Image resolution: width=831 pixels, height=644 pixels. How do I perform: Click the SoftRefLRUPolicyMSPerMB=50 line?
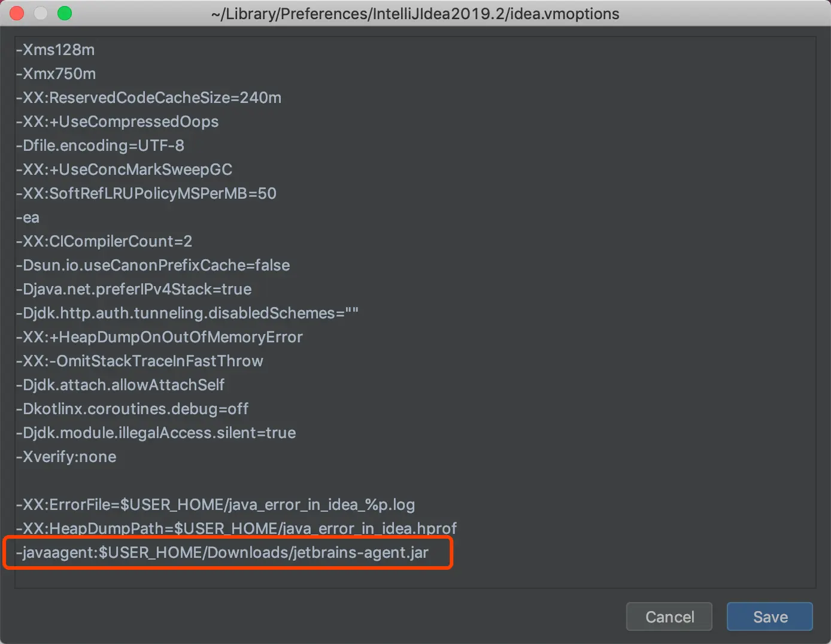(146, 193)
